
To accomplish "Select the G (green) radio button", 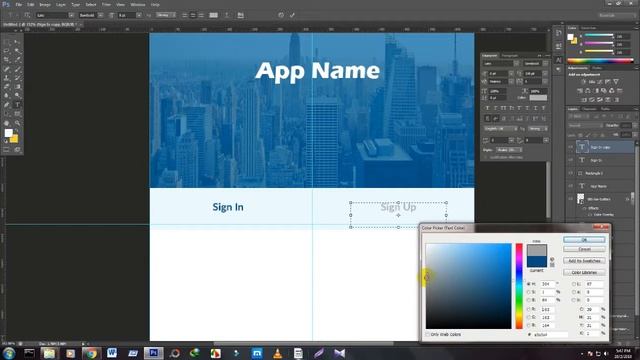I will coord(529,317).
